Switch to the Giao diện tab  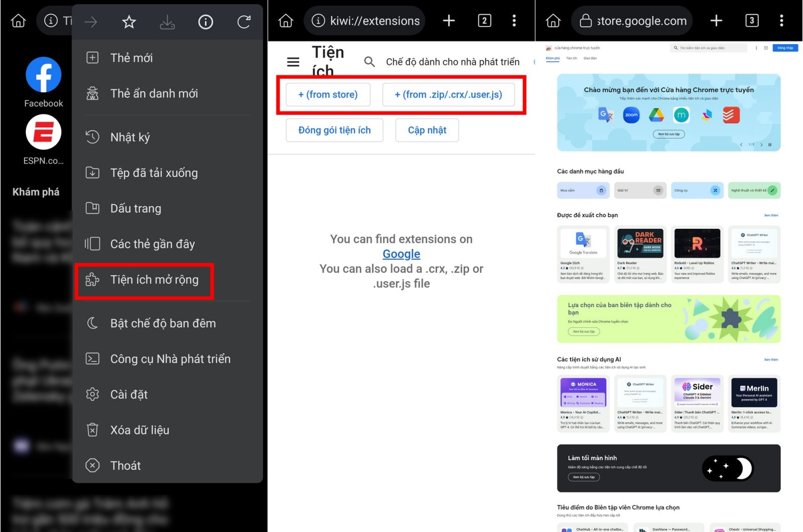coord(590,58)
